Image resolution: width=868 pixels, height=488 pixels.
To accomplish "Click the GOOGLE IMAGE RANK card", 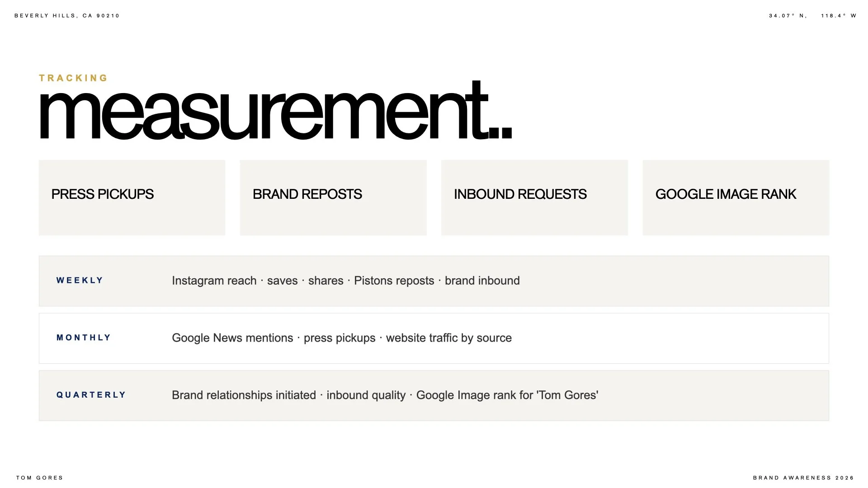I will (x=736, y=197).
